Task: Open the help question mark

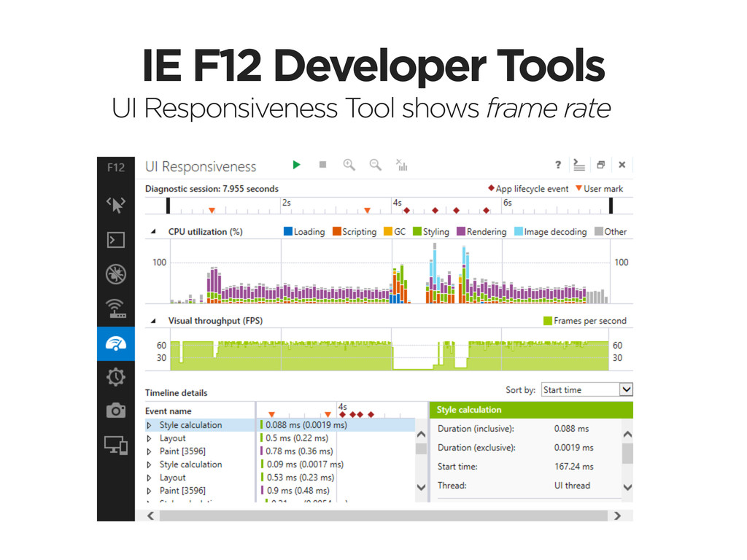Action: coord(557,166)
